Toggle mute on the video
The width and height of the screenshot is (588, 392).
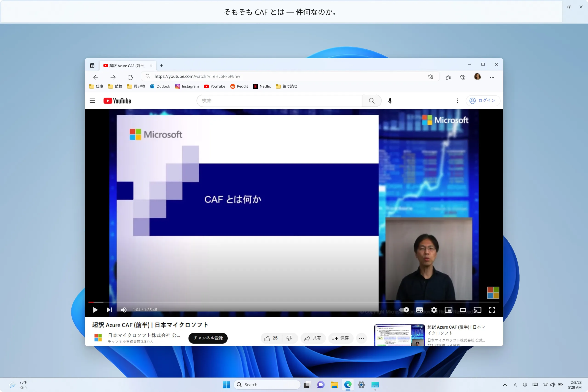click(124, 310)
